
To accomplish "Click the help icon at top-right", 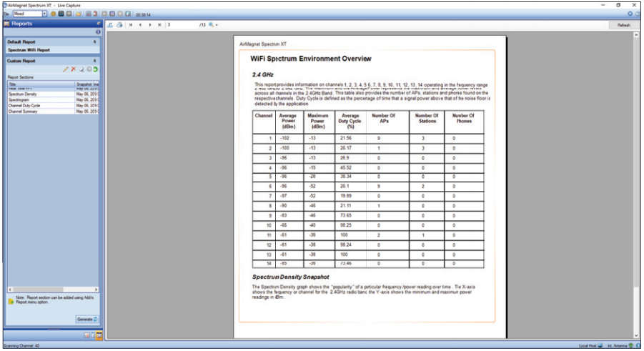I will tap(638, 14).
